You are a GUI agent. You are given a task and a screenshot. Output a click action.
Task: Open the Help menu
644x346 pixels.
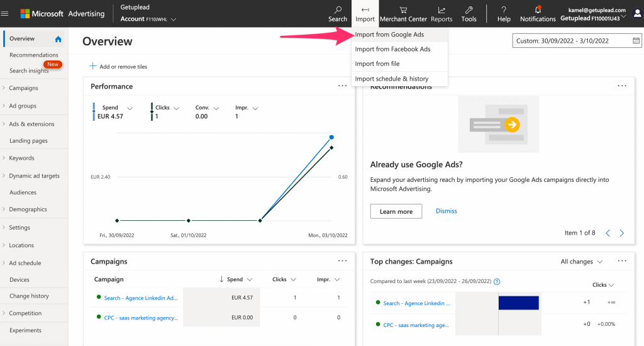point(504,14)
